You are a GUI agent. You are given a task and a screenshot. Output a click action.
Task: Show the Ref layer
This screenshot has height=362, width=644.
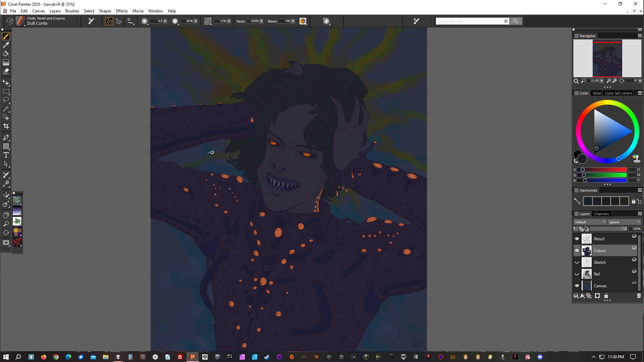[x=577, y=274]
